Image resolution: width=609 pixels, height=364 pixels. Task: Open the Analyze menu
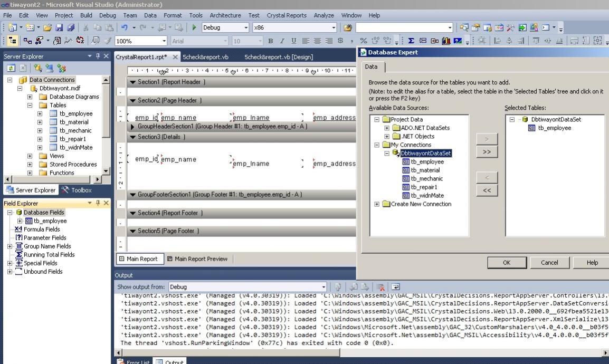(323, 15)
